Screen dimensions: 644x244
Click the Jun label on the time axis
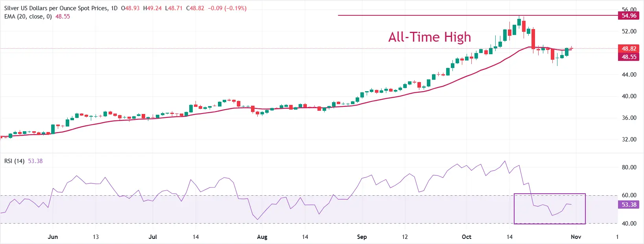tap(53, 237)
